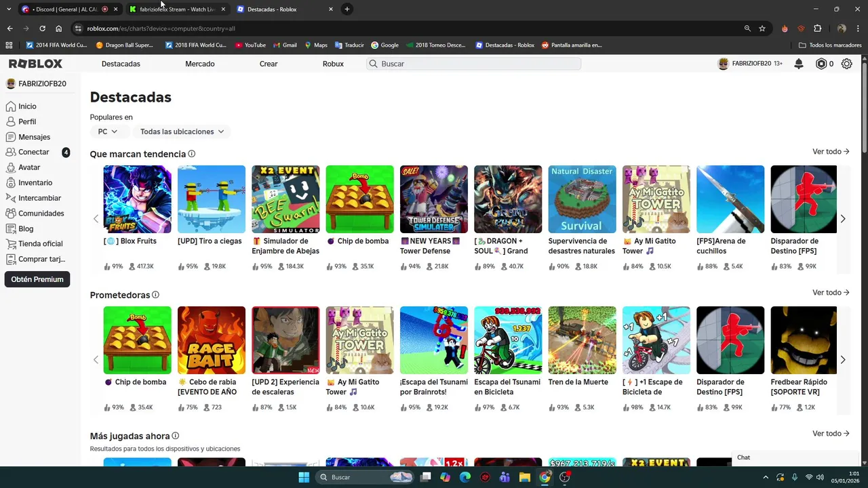Click the Windows taskbar search box
This screenshot has height=488, width=868.
pos(365,477)
